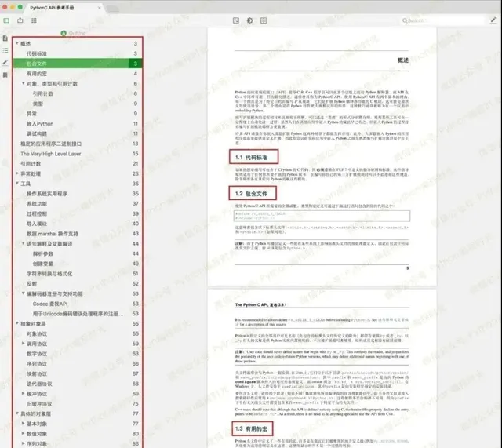Collapse the 工具 outline section

[x=17, y=183]
